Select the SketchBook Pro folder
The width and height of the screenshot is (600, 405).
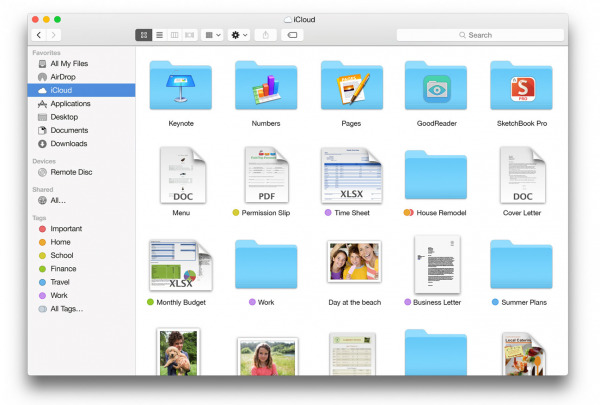pyautogui.click(x=521, y=86)
